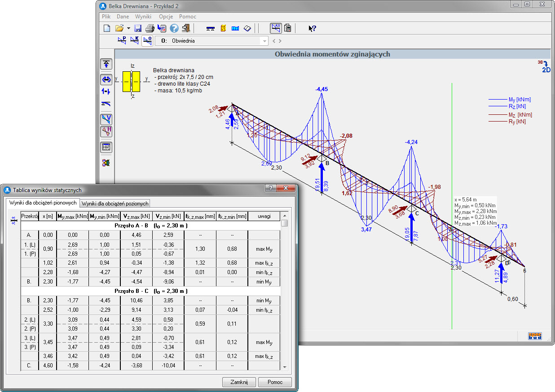Click the deflection curve icon in sidebar
This screenshot has width=555, height=392.
pyautogui.click(x=106, y=104)
